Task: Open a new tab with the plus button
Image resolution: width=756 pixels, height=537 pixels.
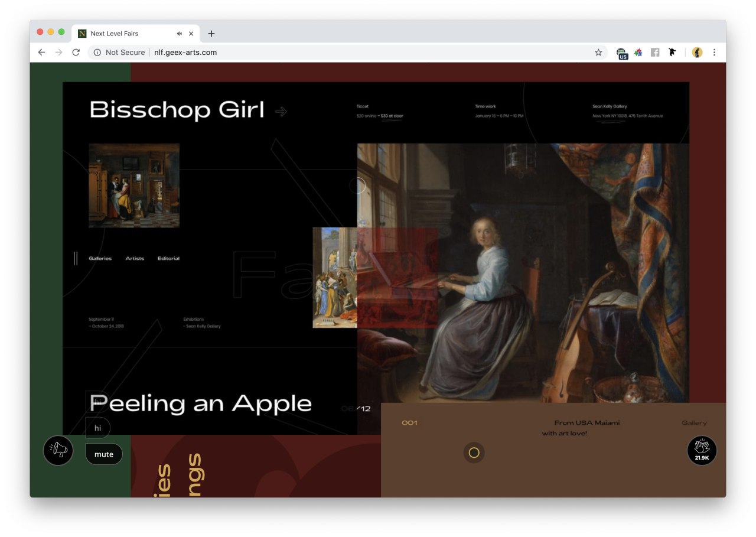Action: [x=211, y=34]
